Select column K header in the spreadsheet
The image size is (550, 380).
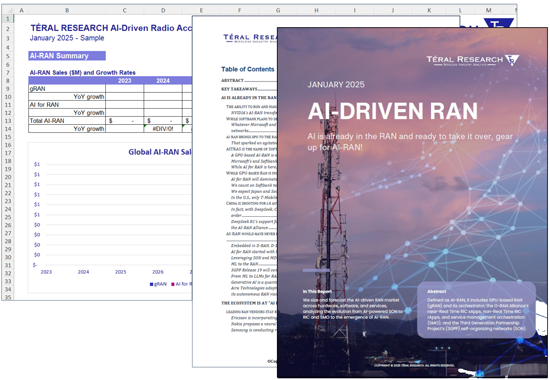[x=429, y=11]
